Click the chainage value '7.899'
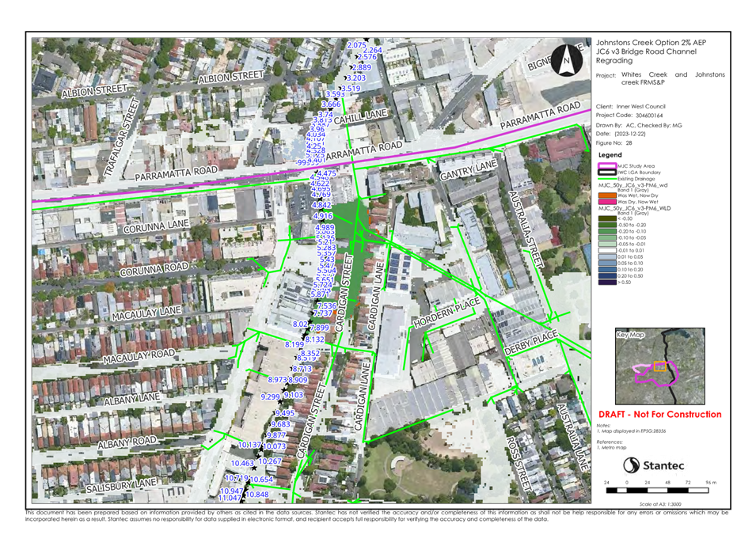This screenshot has height=535, width=756. coord(319,328)
